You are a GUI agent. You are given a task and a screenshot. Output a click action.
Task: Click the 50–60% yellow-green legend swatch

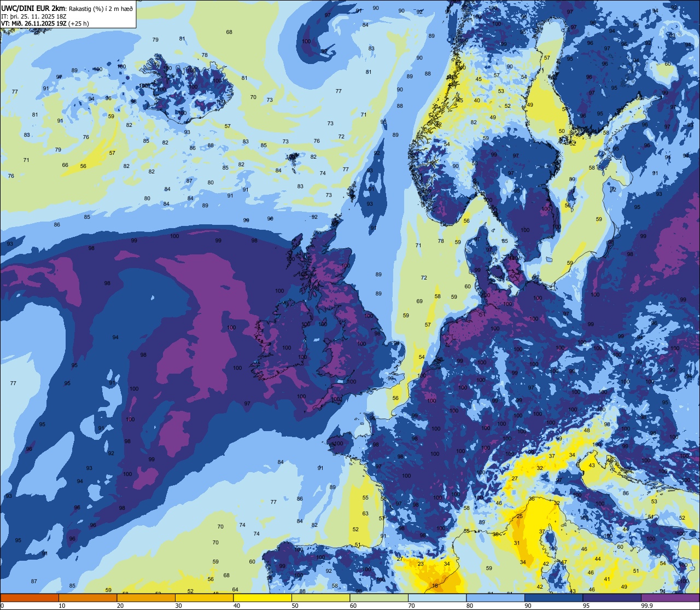coord(320,597)
